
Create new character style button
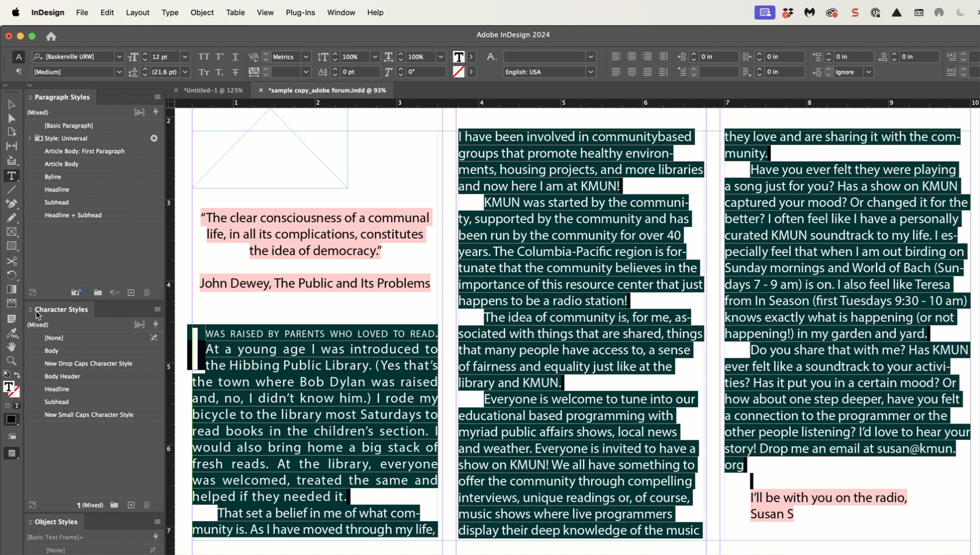tap(131, 505)
